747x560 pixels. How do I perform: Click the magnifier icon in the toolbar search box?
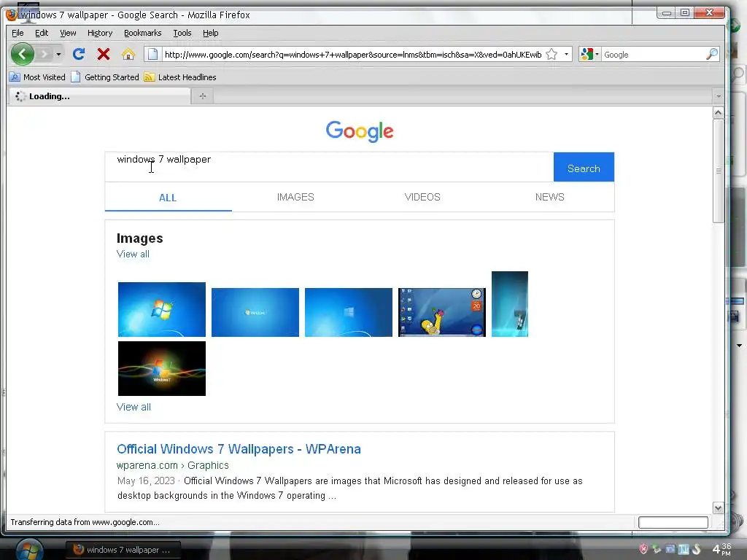point(712,54)
